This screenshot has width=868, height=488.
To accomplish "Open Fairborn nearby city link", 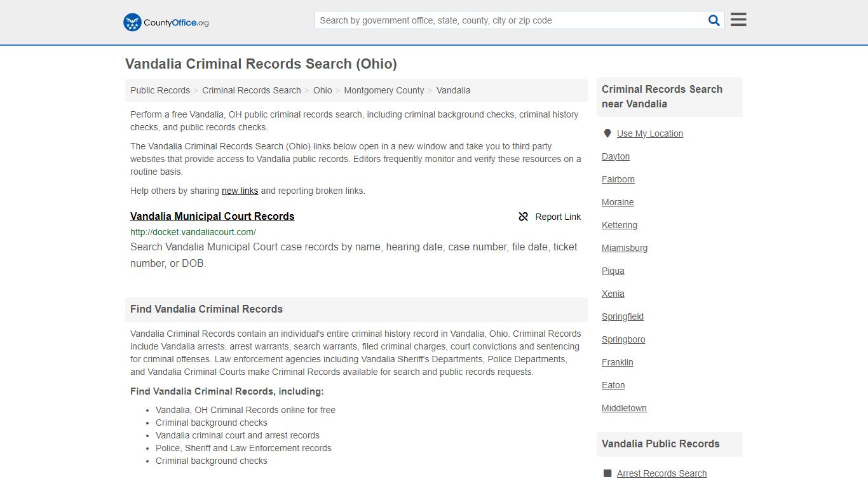I will coord(618,179).
